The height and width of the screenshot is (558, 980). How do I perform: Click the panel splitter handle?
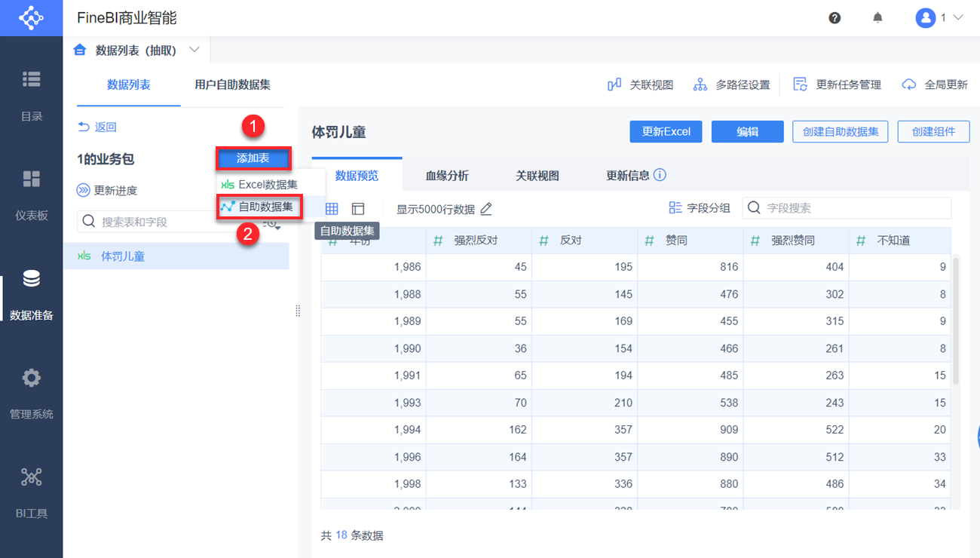point(298,310)
